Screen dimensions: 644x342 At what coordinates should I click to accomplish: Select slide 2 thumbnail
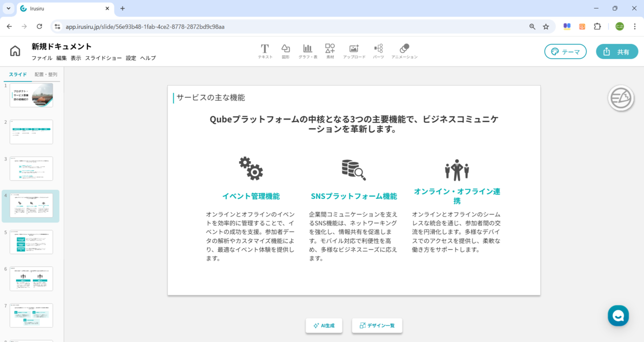(x=32, y=132)
